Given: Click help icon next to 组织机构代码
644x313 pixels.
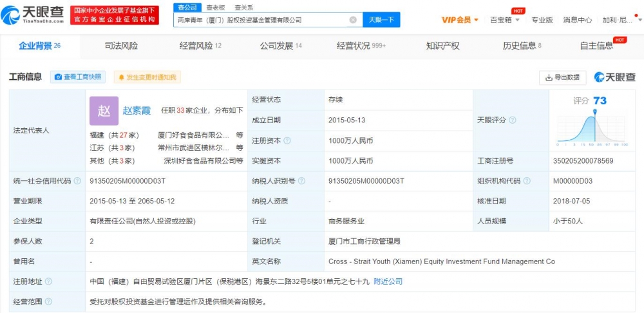Looking at the screenshot, I should click(x=527, y=181).
